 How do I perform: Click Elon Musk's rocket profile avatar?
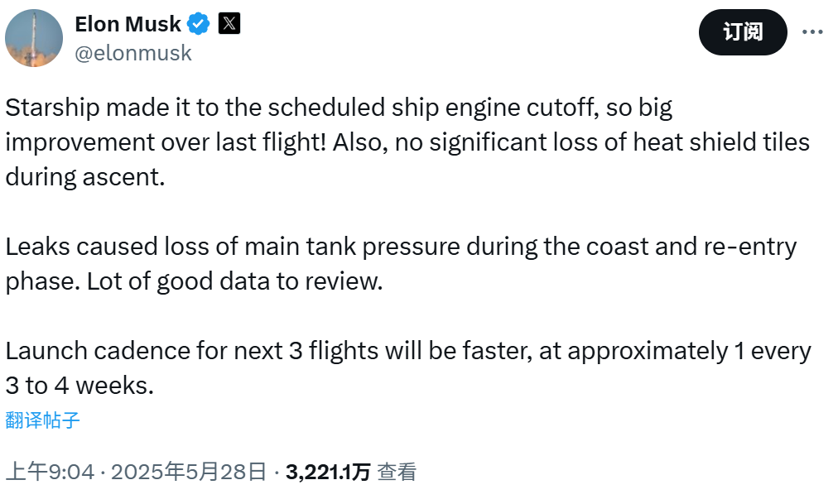(34, 38)
